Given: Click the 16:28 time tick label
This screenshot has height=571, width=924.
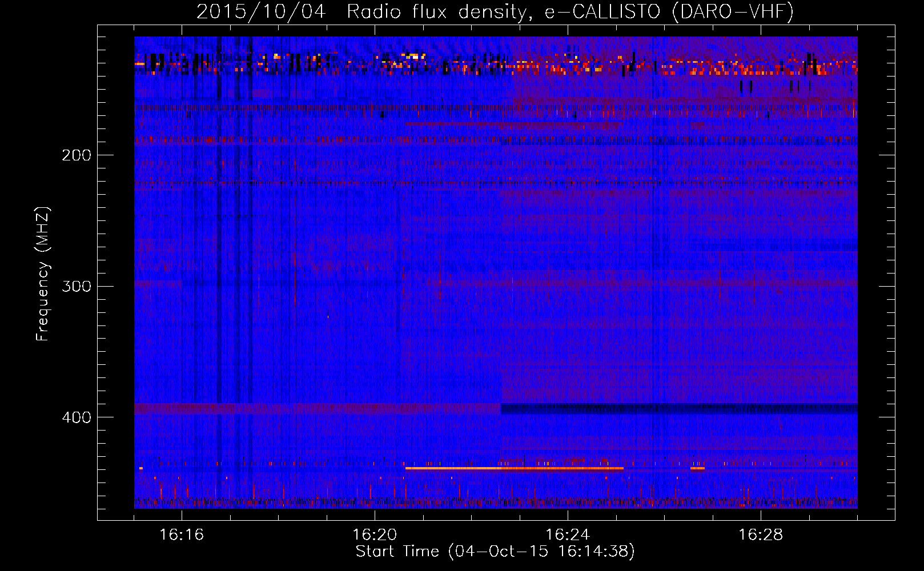Looking at the screenshot, I should (x=761, y=534).
